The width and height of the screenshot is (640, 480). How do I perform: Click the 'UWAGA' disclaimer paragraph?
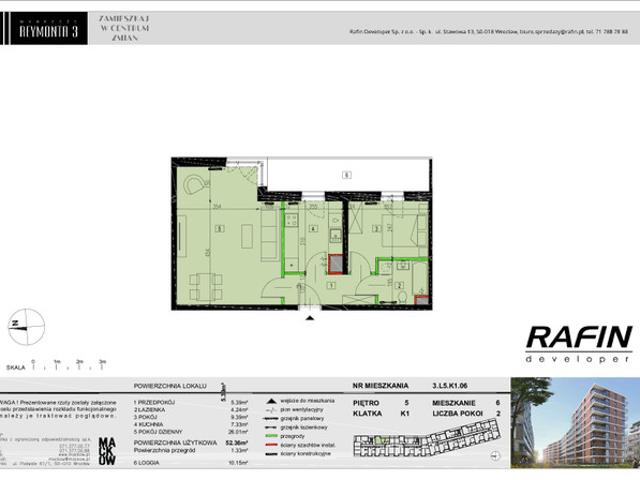click(x=58, y=409)
